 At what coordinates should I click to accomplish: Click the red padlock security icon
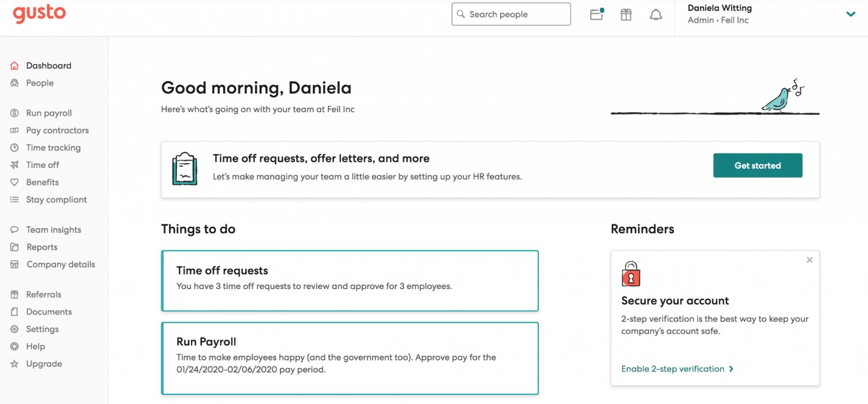[x=631, y=275]
